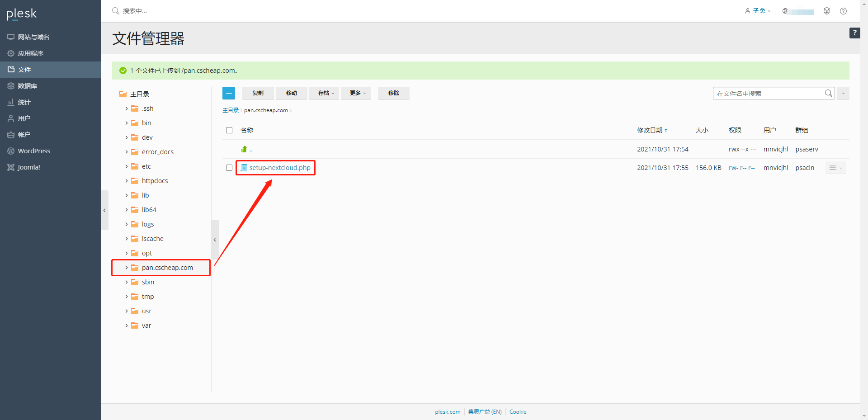Collapse the folder tree panel

pos(215,240)
